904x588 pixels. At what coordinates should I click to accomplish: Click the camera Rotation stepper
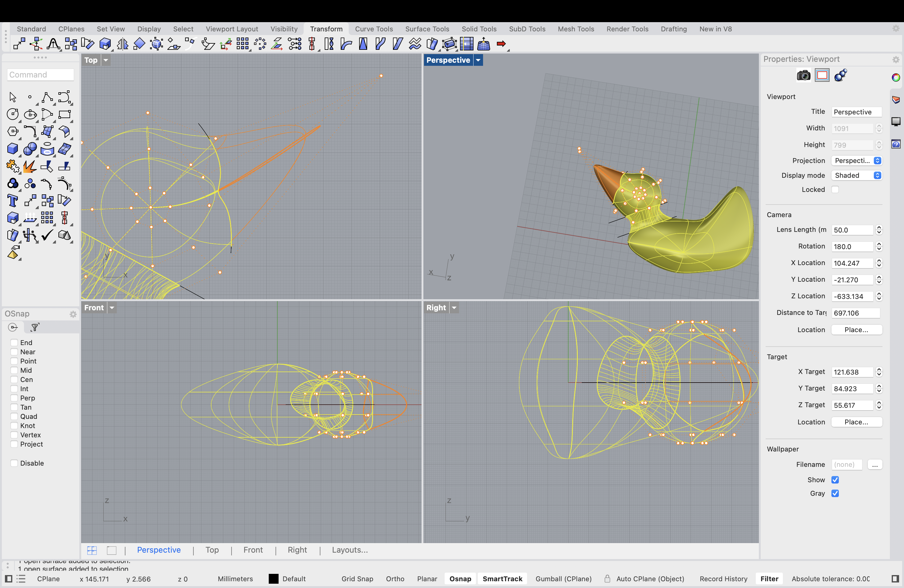point(879,247)
